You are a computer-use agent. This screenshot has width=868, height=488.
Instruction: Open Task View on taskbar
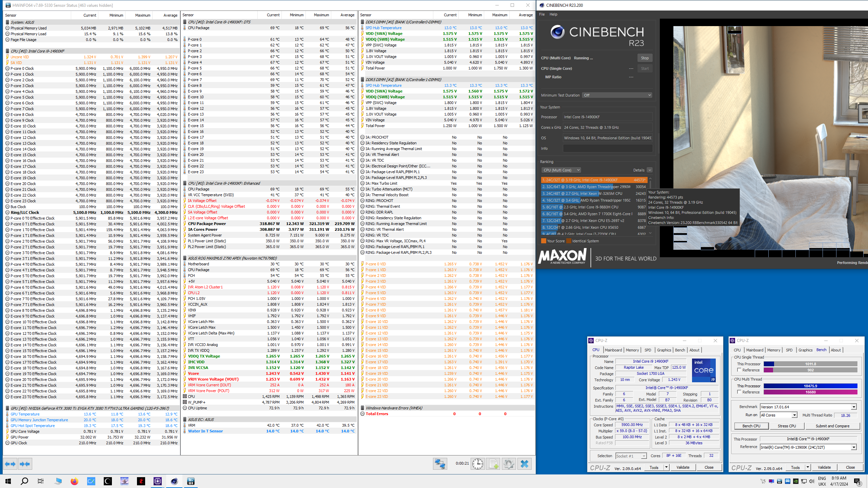pyautogui.click(x=41, y=481)
